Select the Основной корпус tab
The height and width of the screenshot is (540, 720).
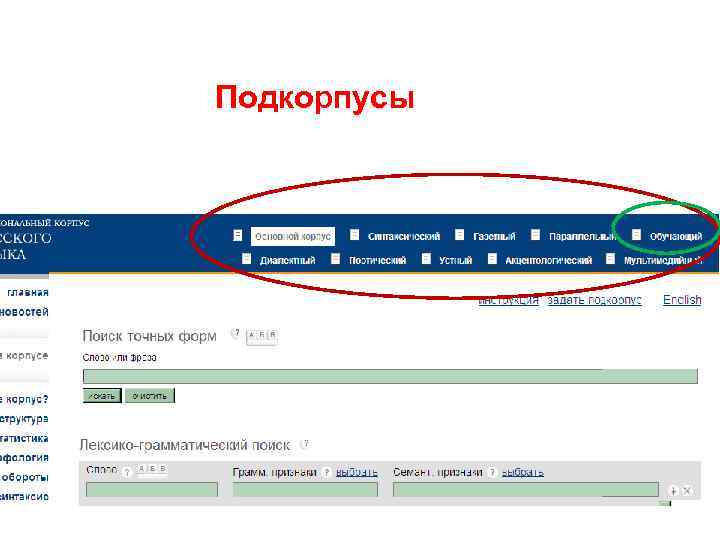click(293, 236)
